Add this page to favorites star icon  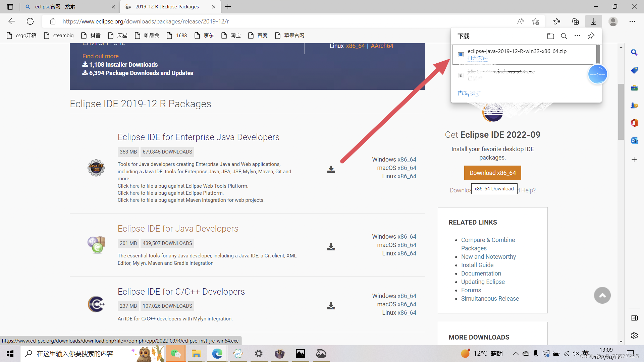pos(536,21)
